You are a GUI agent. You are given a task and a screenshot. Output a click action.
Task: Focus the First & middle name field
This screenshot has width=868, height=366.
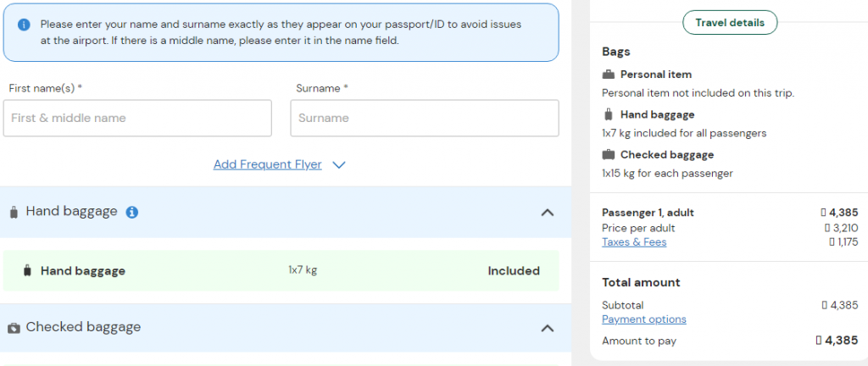pyautogui.click(x=137, y=119)
